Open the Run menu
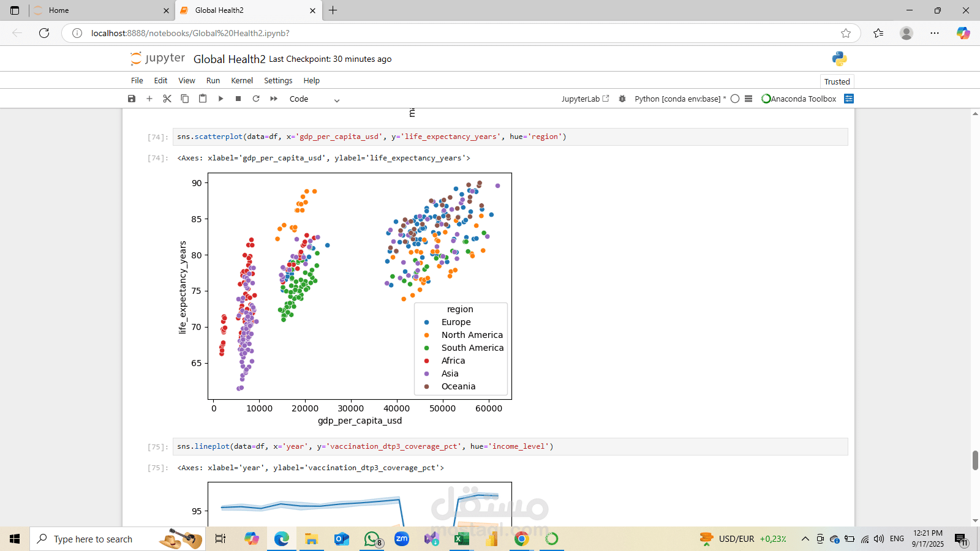This screenshot has width=980, height=551. click(213, 81)
